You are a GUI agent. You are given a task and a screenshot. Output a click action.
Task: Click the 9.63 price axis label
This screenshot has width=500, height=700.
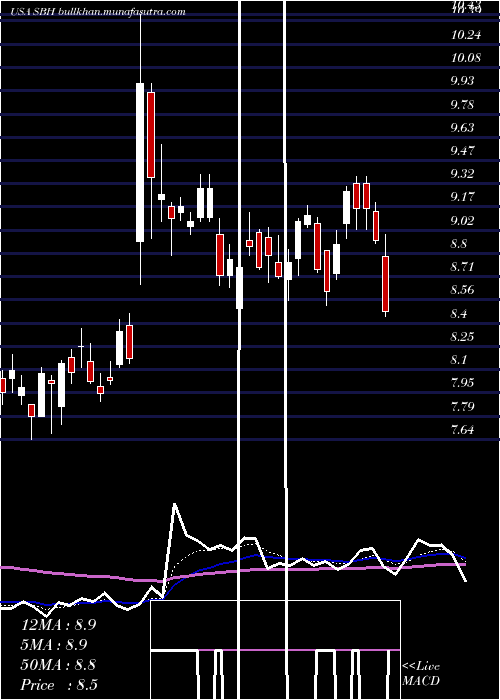click(462, 128)
